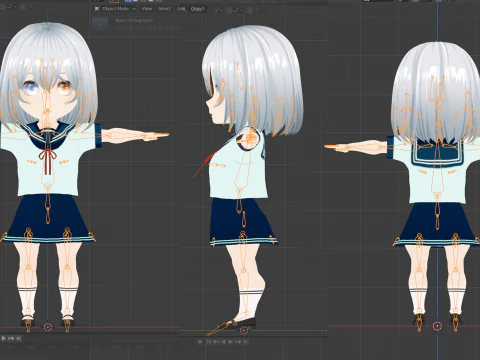Toggle auto keying record dot
This screenshot has height=360, width=480.
pos(200,342)
